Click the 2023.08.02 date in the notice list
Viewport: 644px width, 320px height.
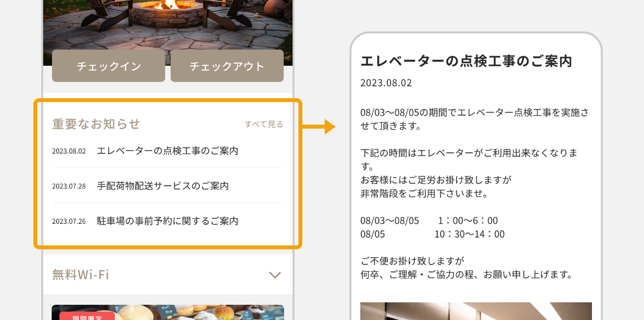coord(69,151)
